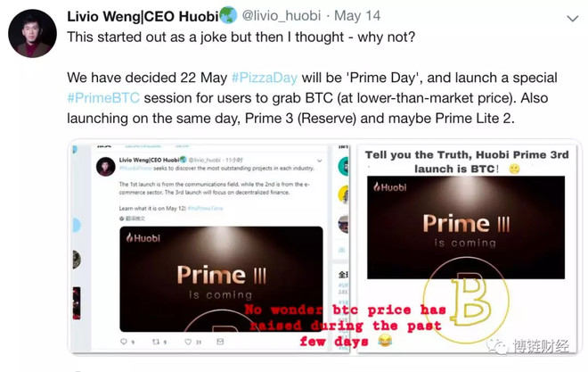The image size is (588, 372).
Task: Click heart like icon in embedded tweet
Action: [188, 341]
